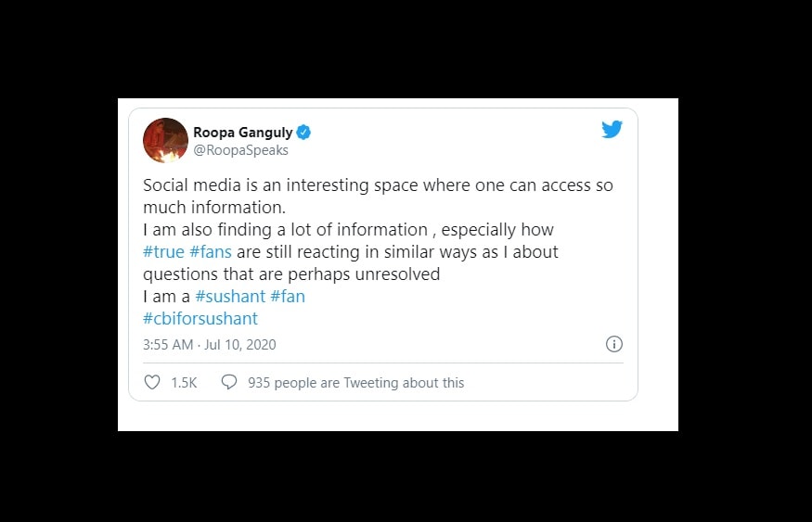The height and width of the screenshot is (522, 812).
Task: Open the #cbiforsushant hashtag
Action: (x=200, y=319)
